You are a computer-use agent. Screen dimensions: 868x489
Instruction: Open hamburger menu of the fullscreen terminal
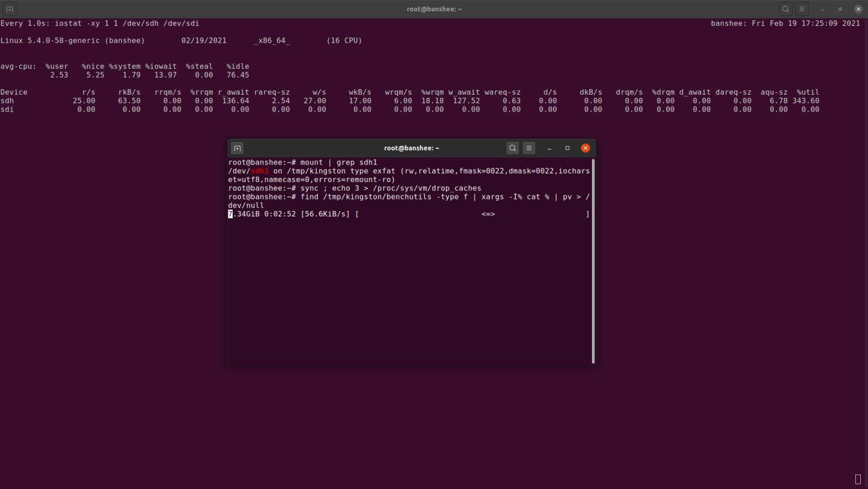click(802, 9)
